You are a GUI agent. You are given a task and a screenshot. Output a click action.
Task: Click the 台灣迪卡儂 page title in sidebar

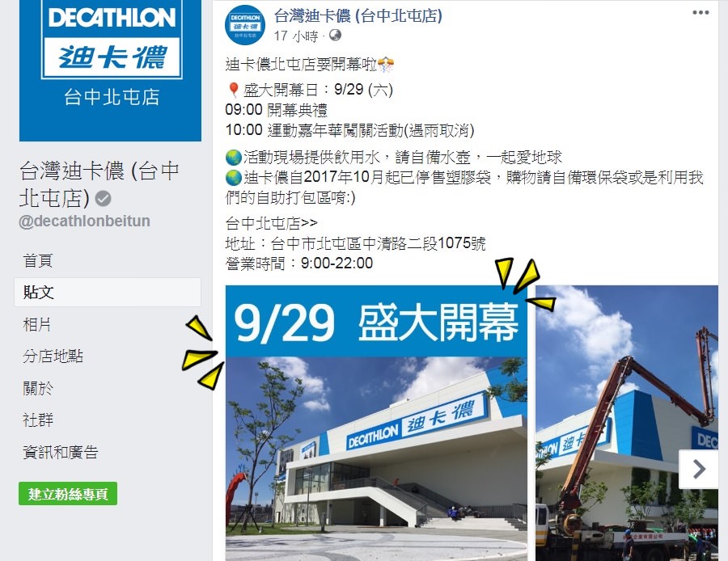tap(99, 184)
